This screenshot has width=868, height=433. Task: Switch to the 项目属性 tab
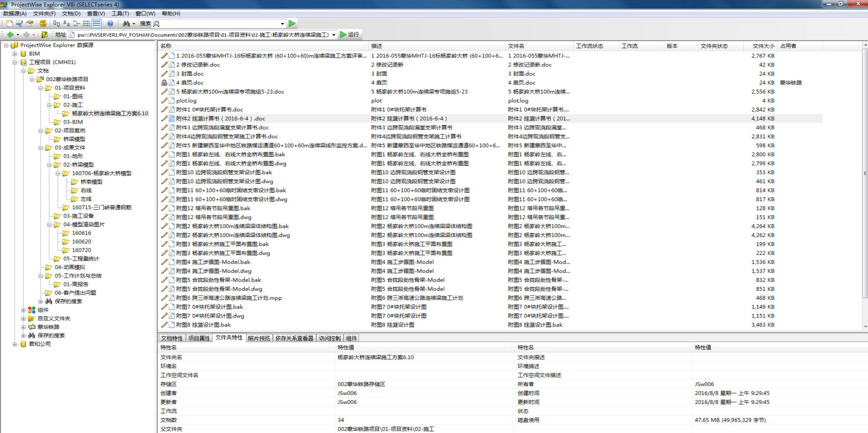pos(199,338)
